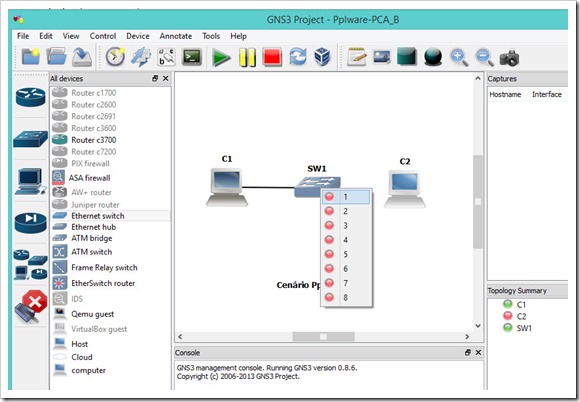Undock the Console panel
Screen dimensions: 580x402
468,352
